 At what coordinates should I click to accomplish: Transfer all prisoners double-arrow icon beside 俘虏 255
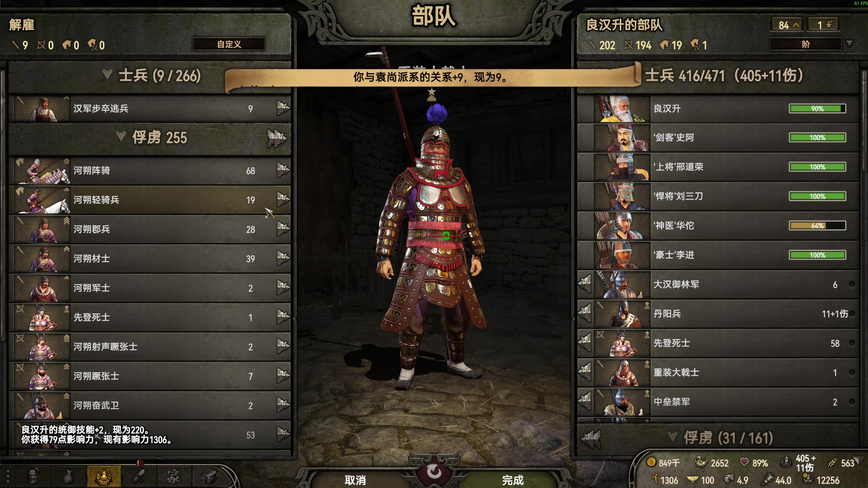tap(277, 138)
